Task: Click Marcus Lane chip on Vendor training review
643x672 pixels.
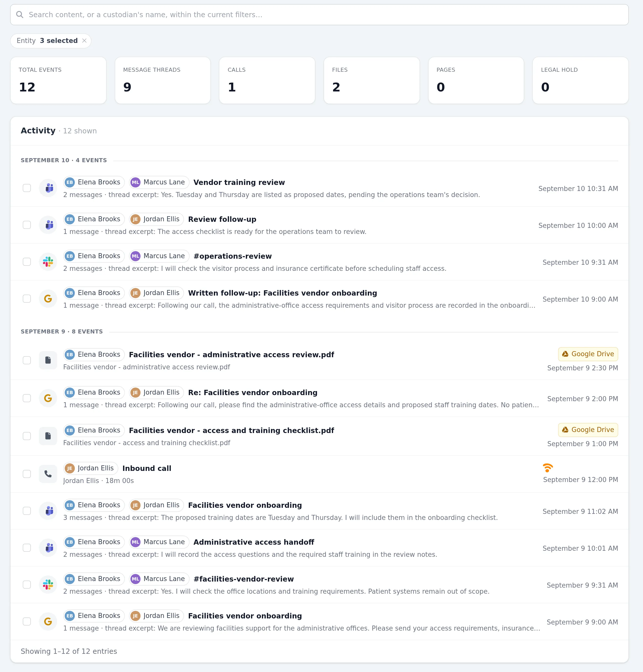Action: pyautogui.click(x=159, y=182)
